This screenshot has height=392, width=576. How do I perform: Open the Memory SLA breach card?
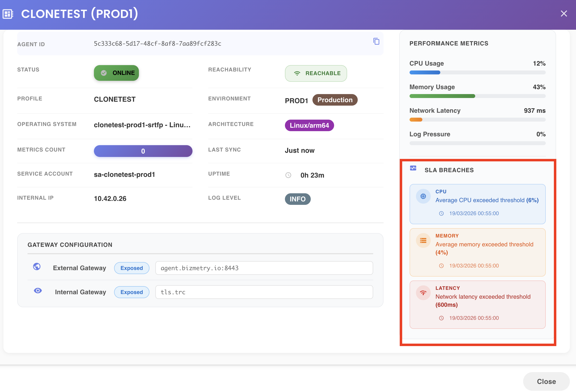(x=477, y=252)
